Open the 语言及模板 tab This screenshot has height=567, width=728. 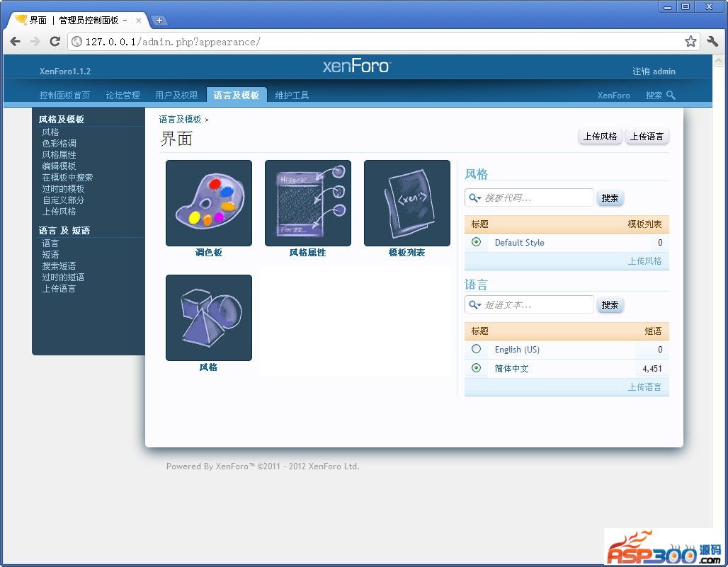tap(237, 95)
